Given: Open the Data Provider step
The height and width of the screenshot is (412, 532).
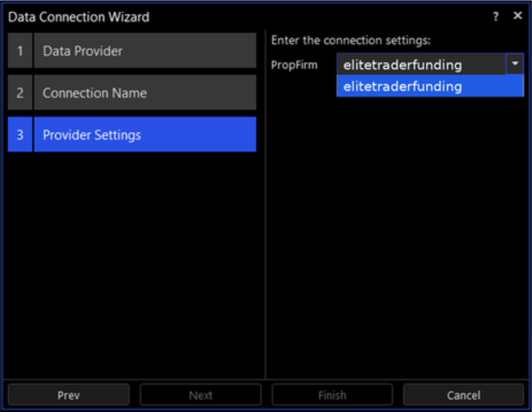Looking at the screenshot, I should point(132,51).
